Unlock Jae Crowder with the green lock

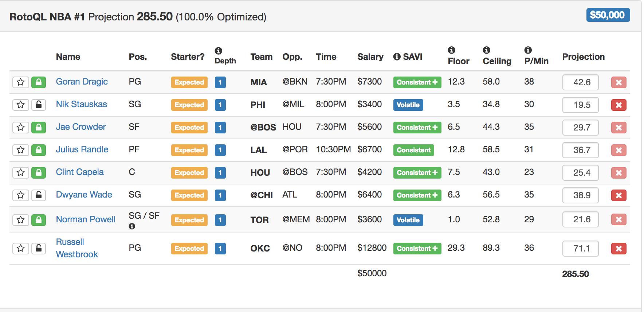click(x=39, y=128)
